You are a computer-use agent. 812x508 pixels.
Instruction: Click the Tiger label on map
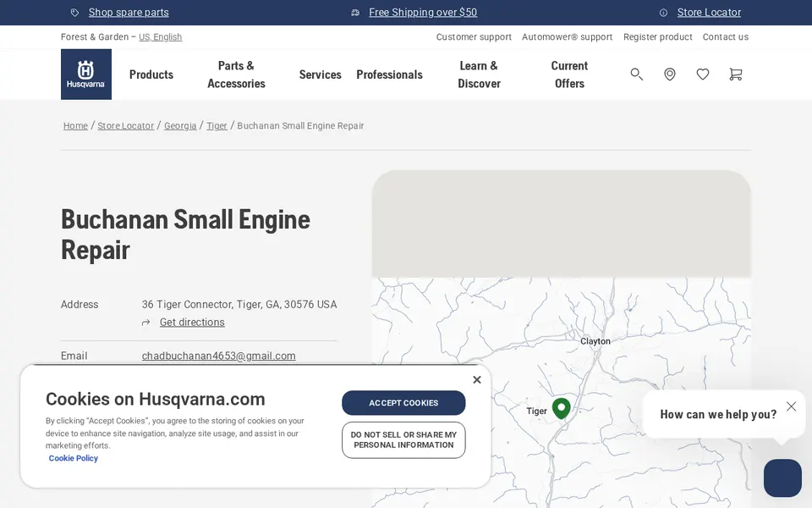[x=536, y=411]
